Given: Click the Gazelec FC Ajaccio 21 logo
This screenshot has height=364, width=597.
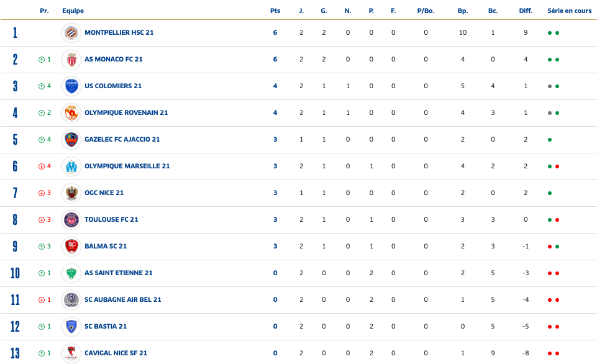Looking at the screenshot, I should [71, 139].
